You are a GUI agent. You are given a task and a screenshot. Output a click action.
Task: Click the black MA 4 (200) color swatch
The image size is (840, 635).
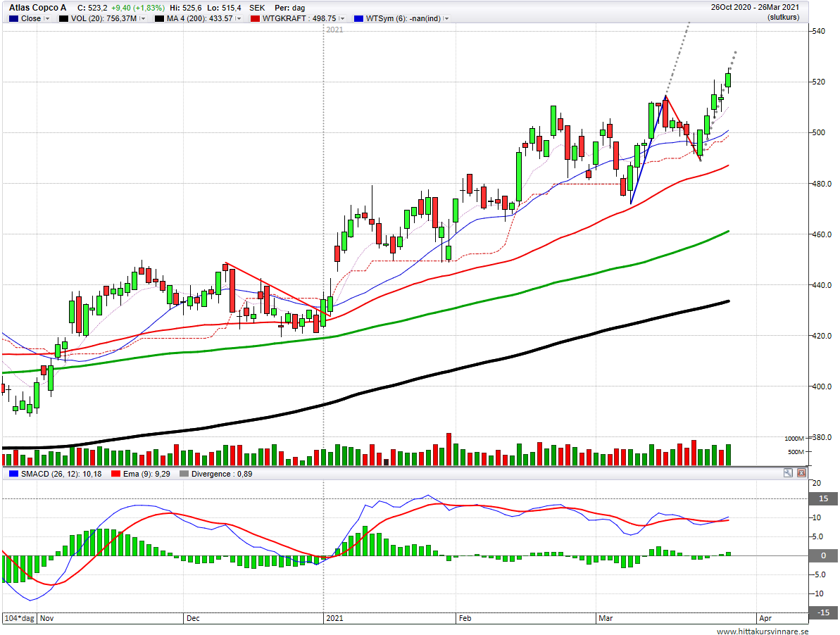tap(159, 19)
